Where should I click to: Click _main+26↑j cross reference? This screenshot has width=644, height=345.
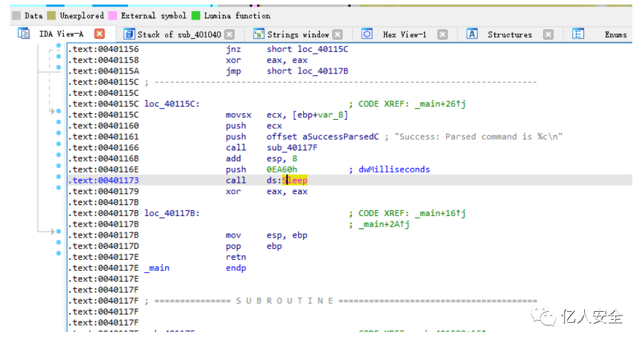point(440,104)
